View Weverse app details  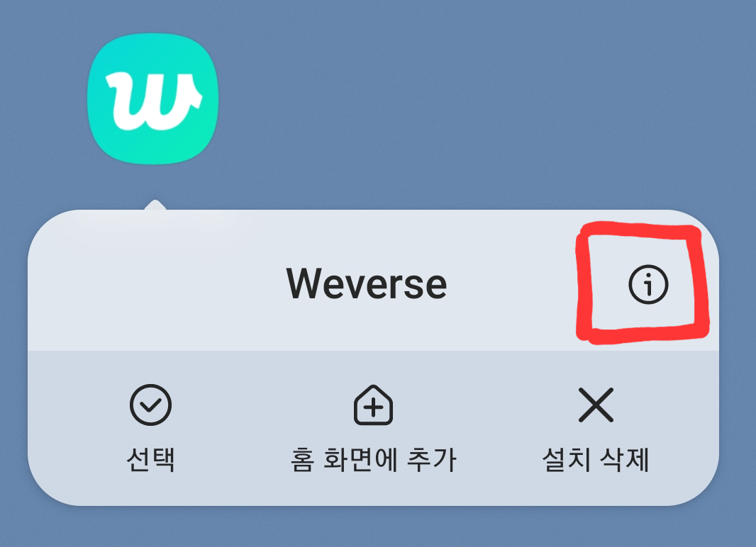click(x=648, y=285)
